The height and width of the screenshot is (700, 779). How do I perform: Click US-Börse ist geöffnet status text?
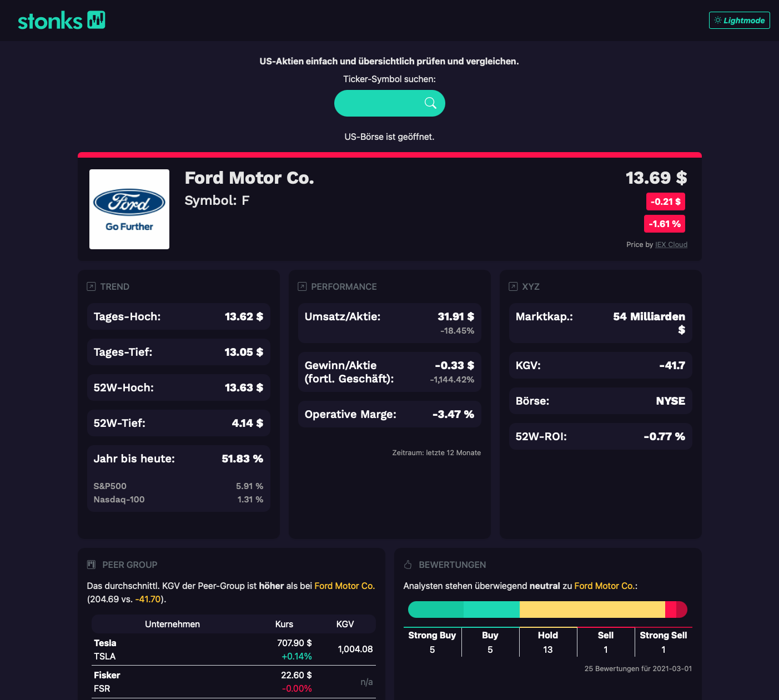pos(389,137)
